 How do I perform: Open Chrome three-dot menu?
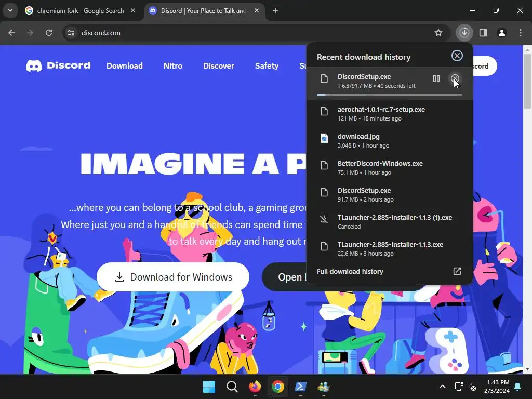pyautogui.click(x=520, y=33)
